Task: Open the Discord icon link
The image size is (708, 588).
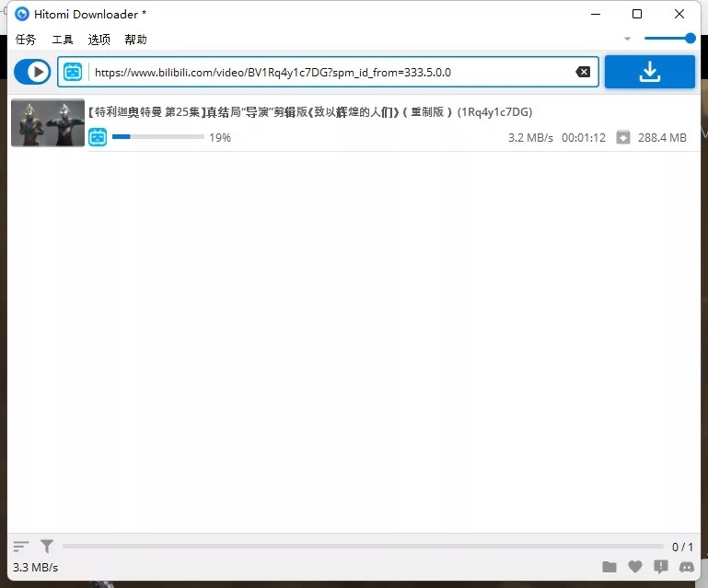Action: point(687,567)
